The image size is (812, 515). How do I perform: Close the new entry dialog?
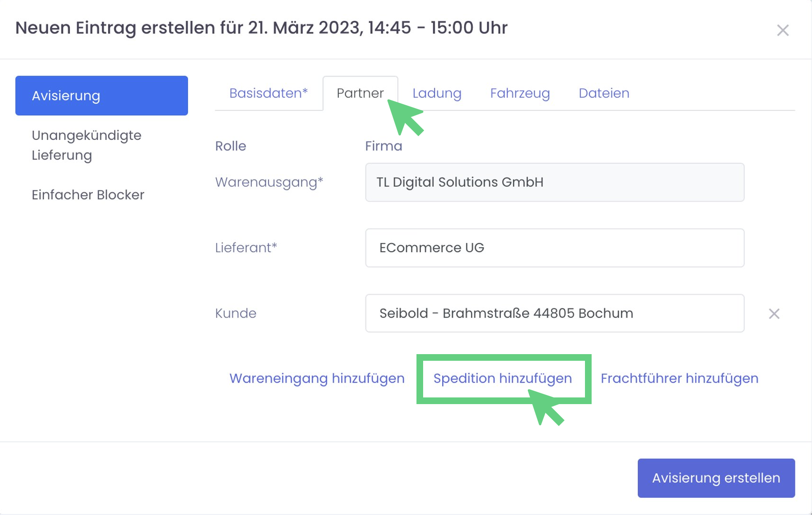point(782,30)
